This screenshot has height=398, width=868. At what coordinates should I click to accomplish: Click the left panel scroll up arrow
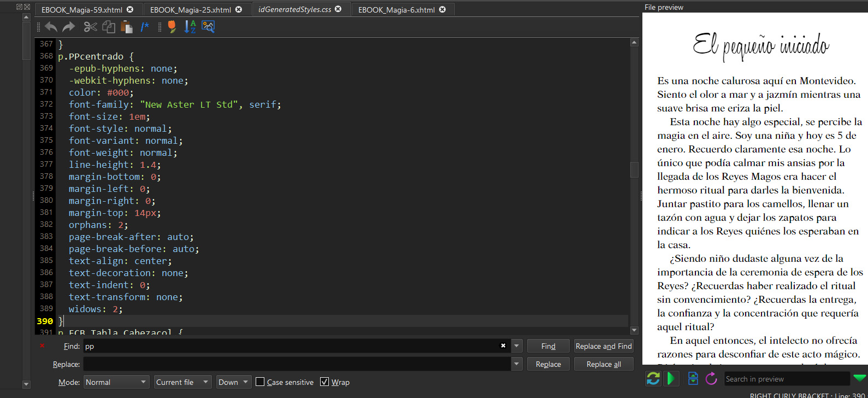click(26, 17)
